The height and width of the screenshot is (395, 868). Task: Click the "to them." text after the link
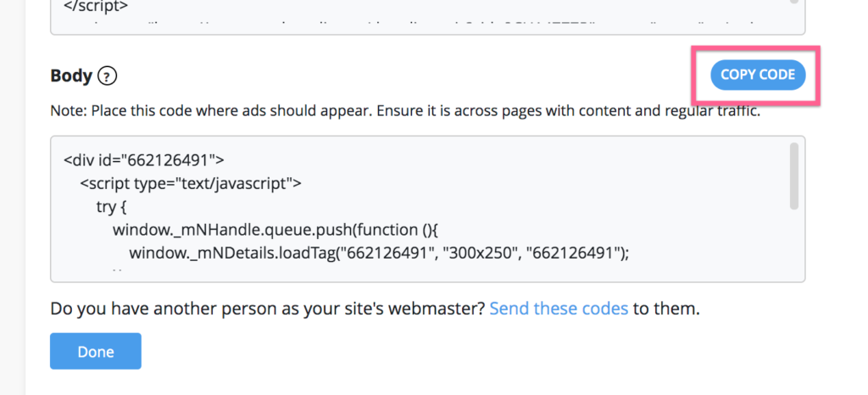666,309
